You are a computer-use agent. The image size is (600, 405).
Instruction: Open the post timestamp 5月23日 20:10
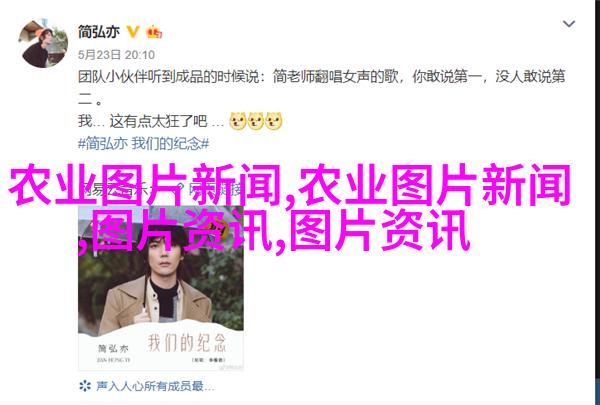click(116, 55)
